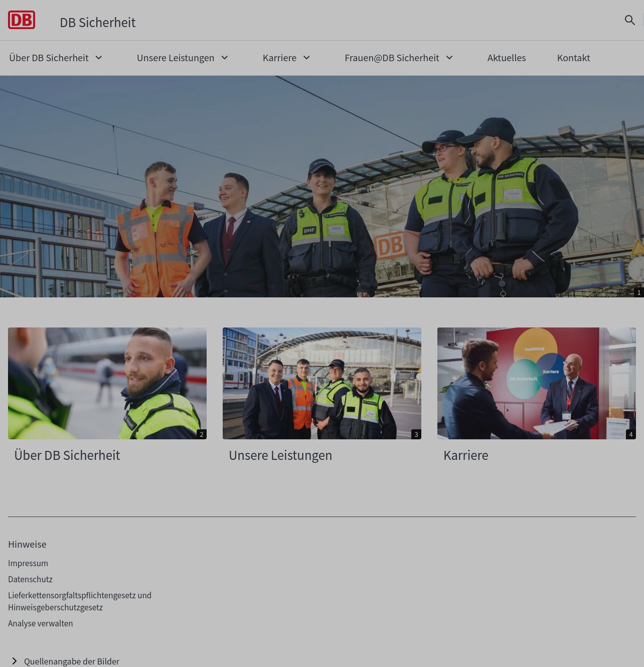Click image source badge 2

pos(202,434)
